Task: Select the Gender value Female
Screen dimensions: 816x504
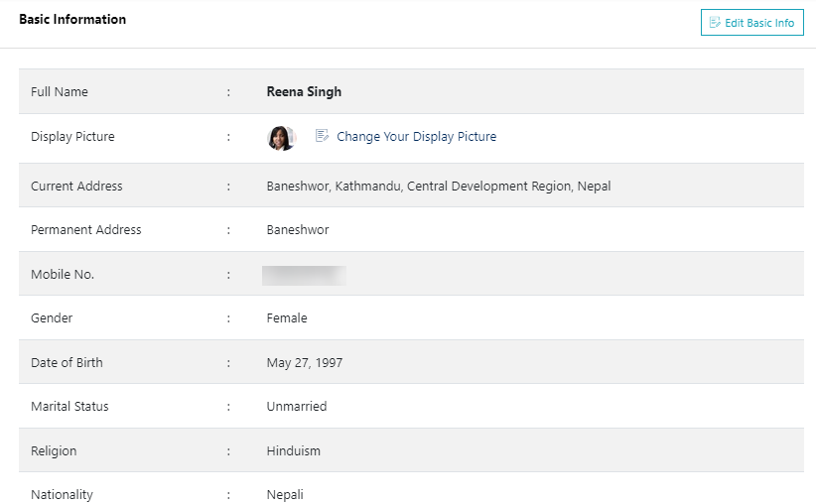Action: [x=287, y=318]
